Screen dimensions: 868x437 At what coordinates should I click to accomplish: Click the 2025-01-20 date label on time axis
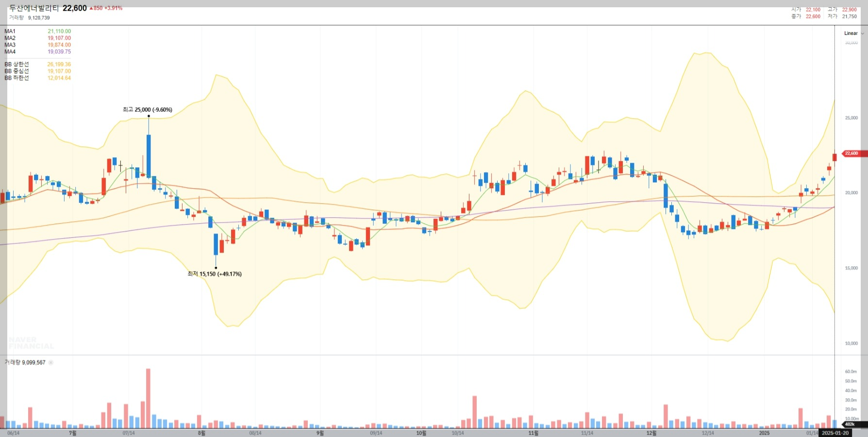[835, 433]
